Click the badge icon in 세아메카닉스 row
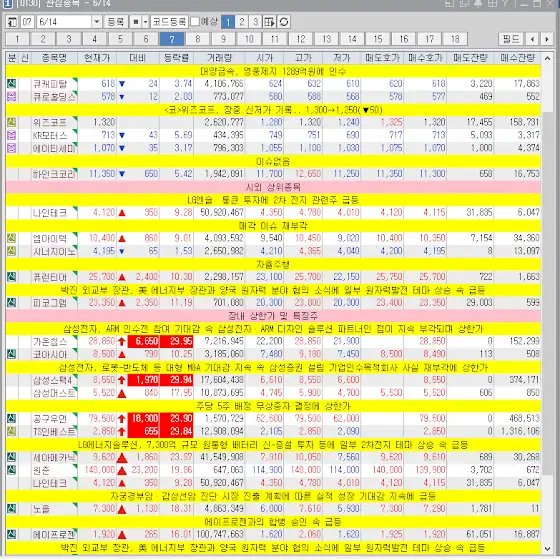Image resolution: width=560 pixels, height=560 pixels. tap(11, 457)
